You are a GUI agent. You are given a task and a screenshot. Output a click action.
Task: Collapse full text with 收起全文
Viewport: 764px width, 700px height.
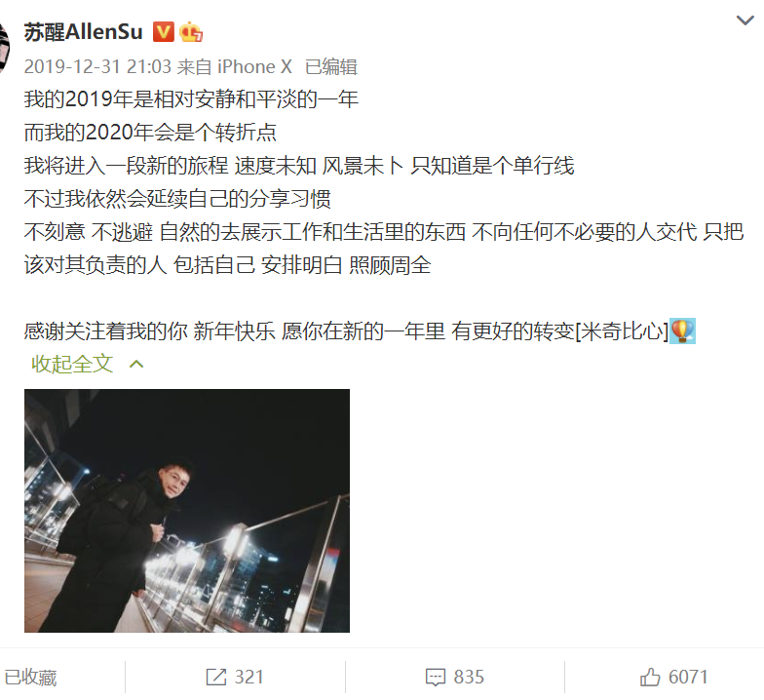[x=72, y=365]
